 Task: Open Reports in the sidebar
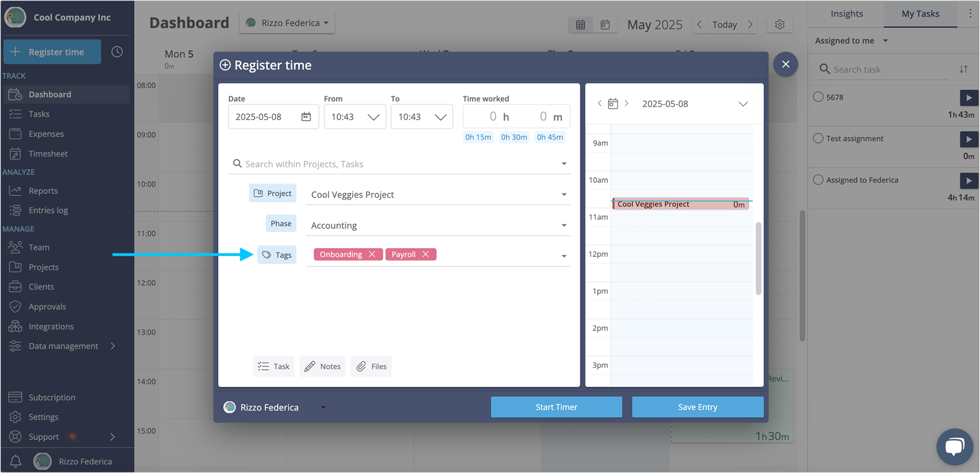click(43, 191)
